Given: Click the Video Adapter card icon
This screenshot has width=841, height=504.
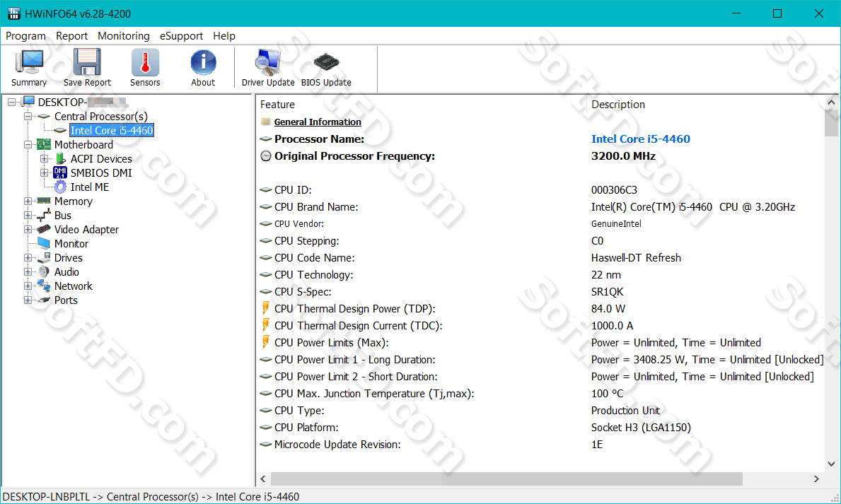Looking at the screenshot, I should [44, 230].
